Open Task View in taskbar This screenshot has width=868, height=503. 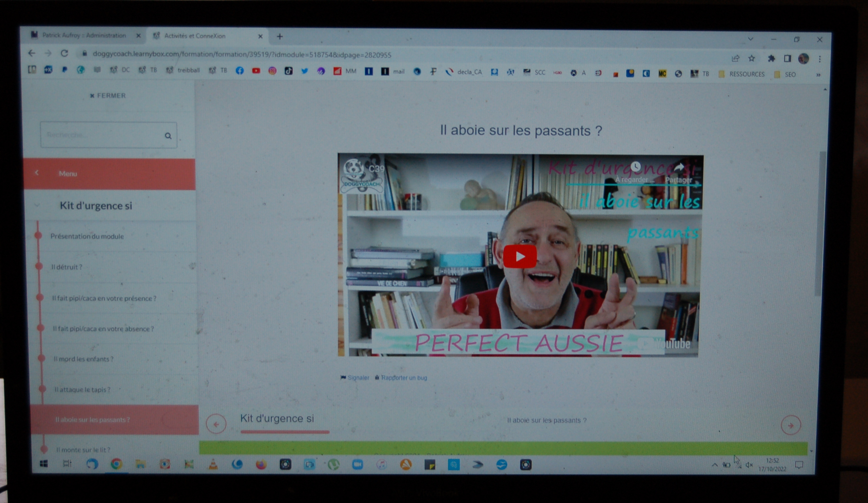coord(67,464)
